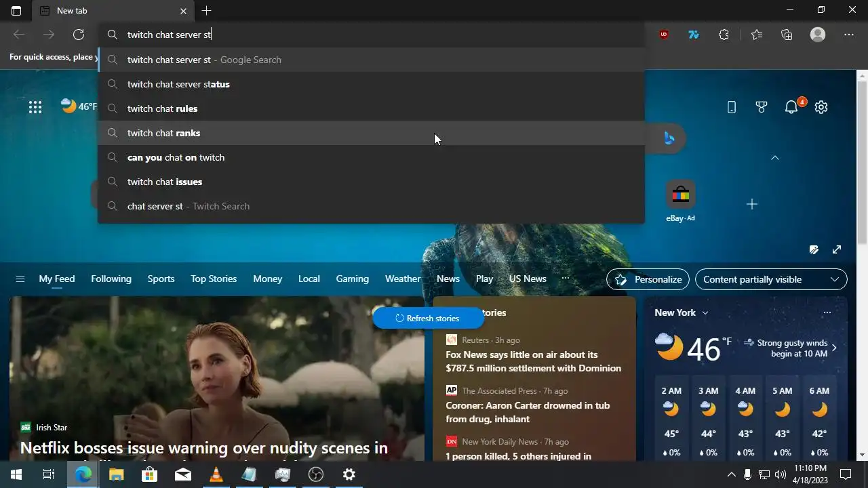Open the app launcher grid icon
This screenshot has width=868, height=488.
[x=35, y=107]
